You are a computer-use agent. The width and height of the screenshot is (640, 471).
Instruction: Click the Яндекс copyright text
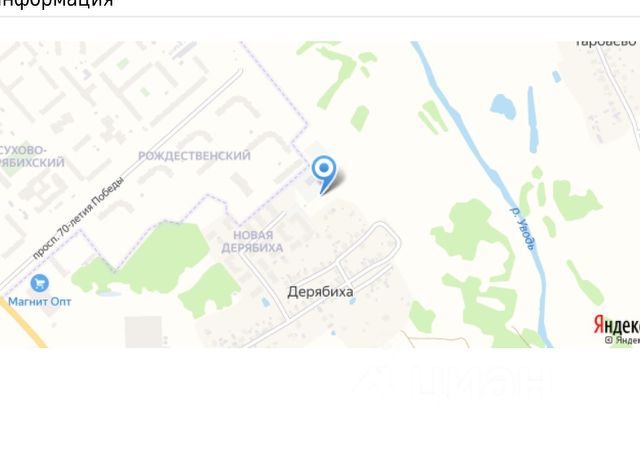622,340
